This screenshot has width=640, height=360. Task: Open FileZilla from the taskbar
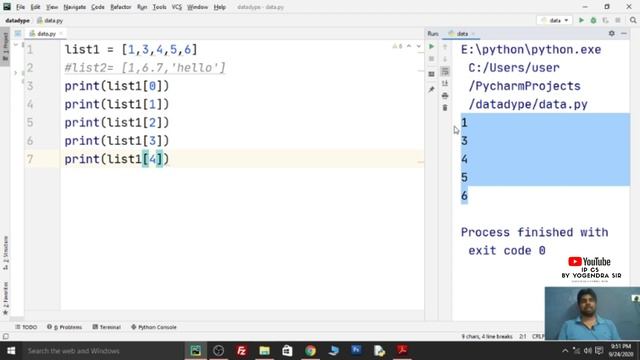click(242, 351)
